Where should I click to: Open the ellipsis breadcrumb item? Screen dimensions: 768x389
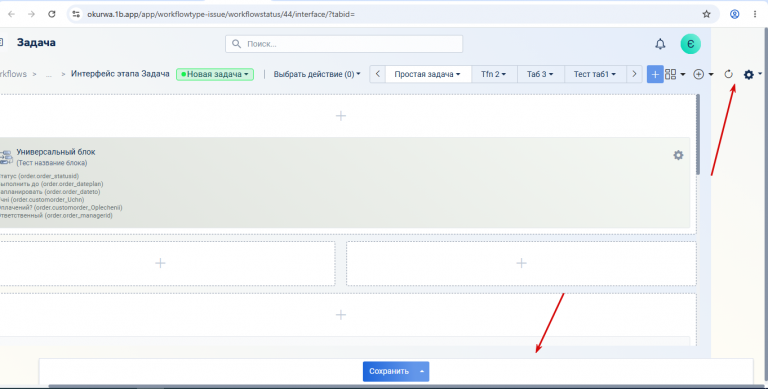48,74
